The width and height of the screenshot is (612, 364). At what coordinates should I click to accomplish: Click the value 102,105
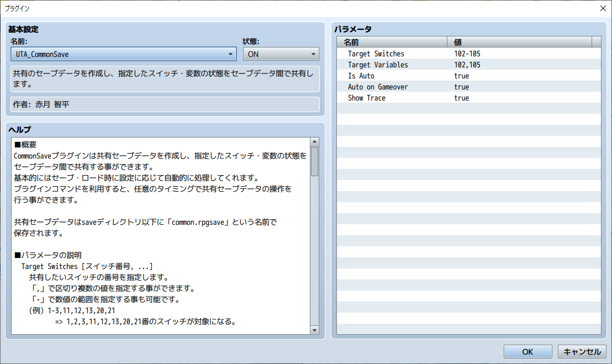(467, 65)
